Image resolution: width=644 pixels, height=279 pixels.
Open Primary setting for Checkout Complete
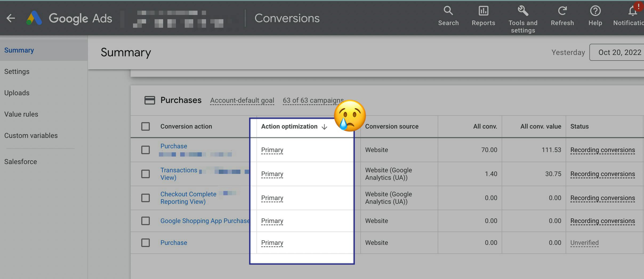click(272, 198)
